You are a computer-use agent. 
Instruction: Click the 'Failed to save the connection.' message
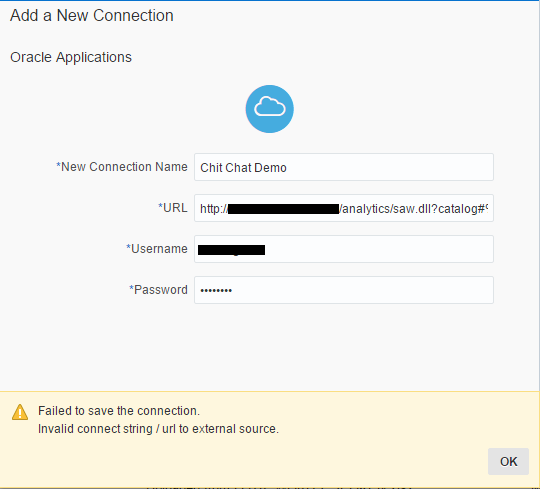pos(119,411)
